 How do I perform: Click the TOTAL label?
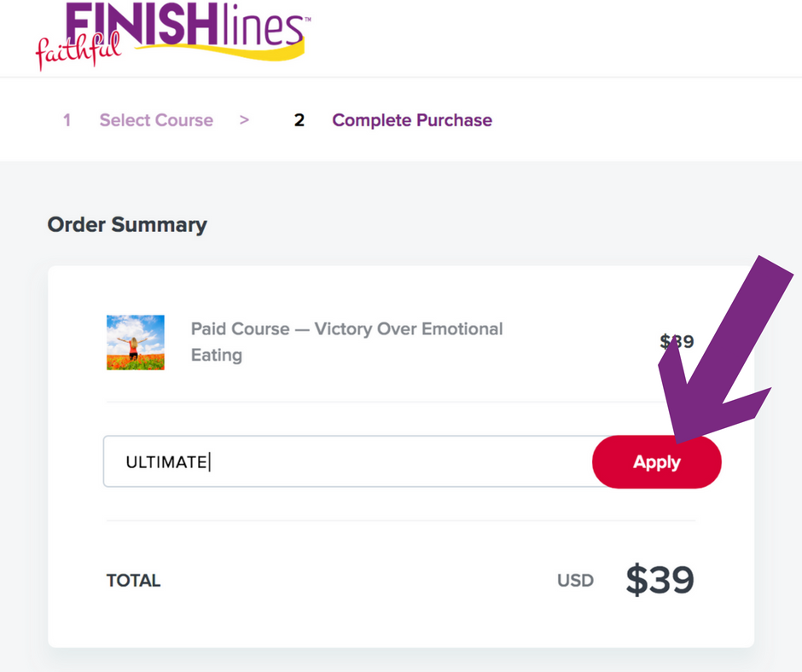(x=133, y=581)
